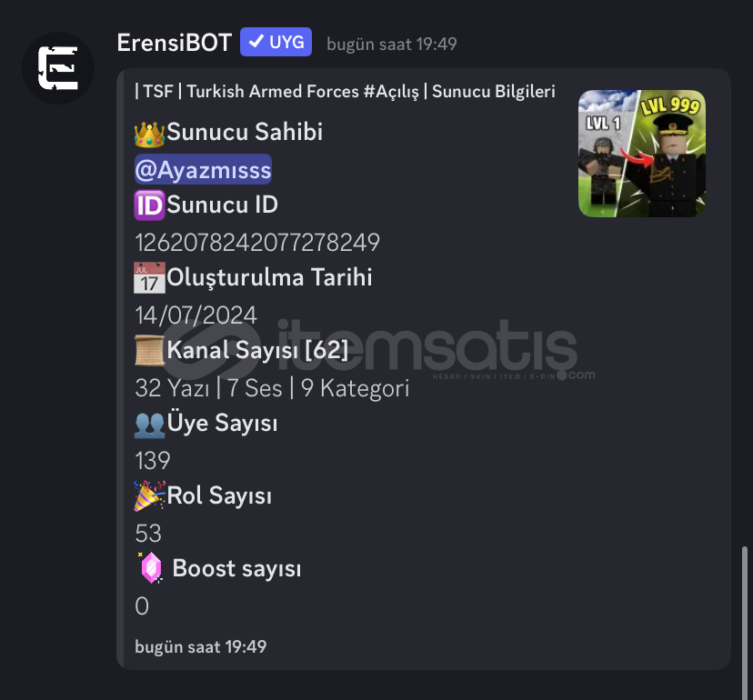The width and height of the screenshot is (753, 700).
Task: Click the scroll emoji beside Kanal Sayısı
Action: (x=149, y=351)
